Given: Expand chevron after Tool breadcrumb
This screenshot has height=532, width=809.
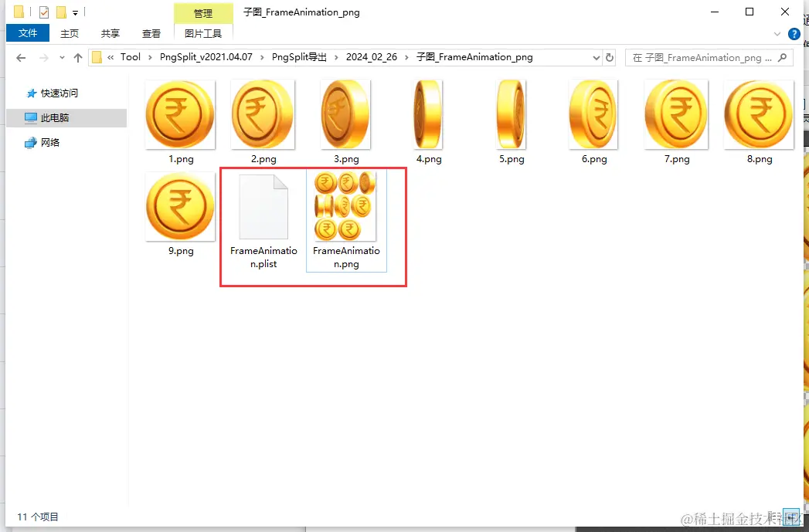Looking at the screenshot, I should point(150,57).
